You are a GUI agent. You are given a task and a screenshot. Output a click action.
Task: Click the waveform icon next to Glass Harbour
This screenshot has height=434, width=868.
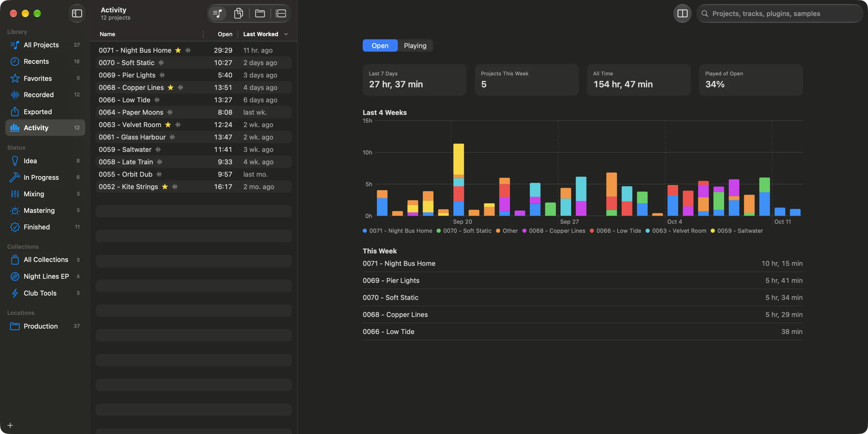(172, 137)
